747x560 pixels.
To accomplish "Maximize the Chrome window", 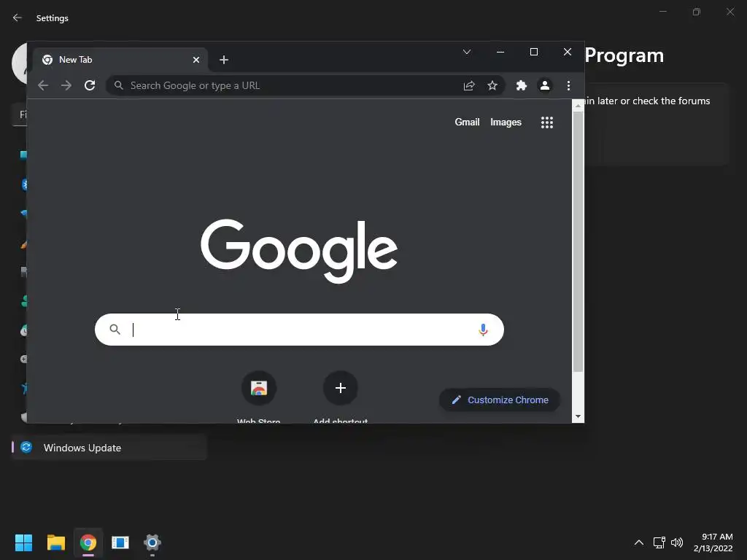I will click(x=534, y=52).
